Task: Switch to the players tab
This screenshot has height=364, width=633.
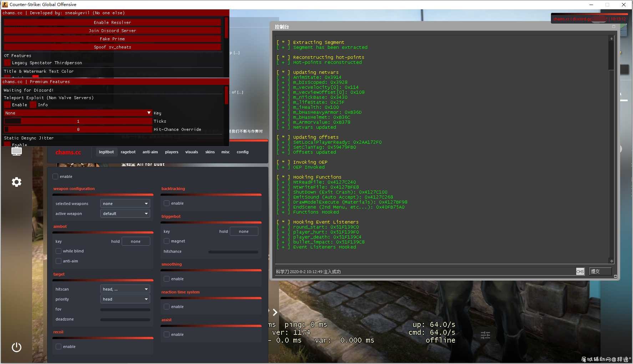Action: click(172, 152)
